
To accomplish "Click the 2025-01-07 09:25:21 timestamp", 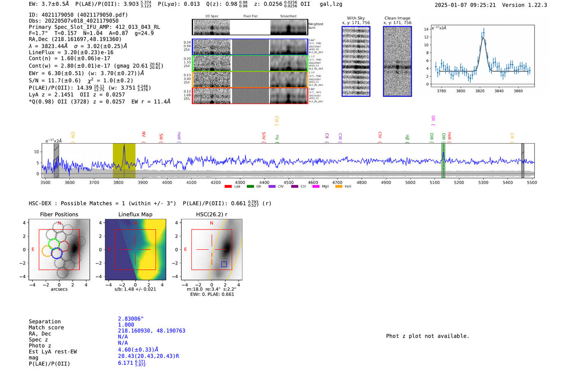I will point(465,5).
